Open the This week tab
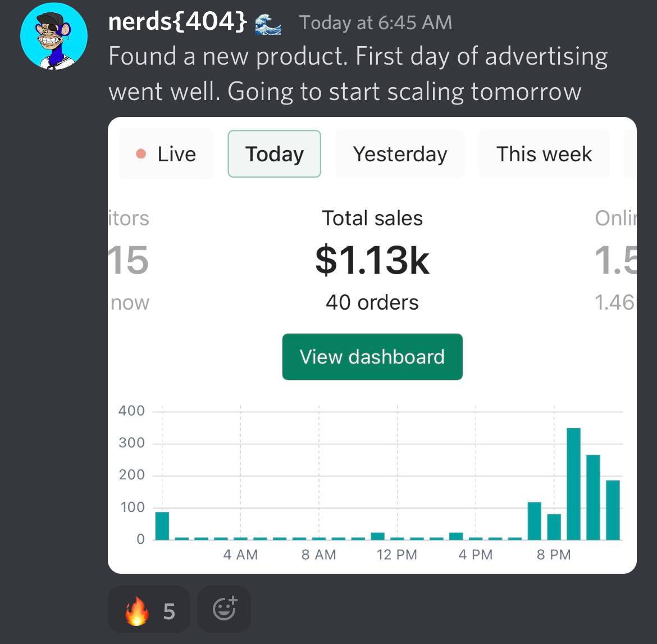Viewport: 657px width, 644px height. click(x=544, y=154)
